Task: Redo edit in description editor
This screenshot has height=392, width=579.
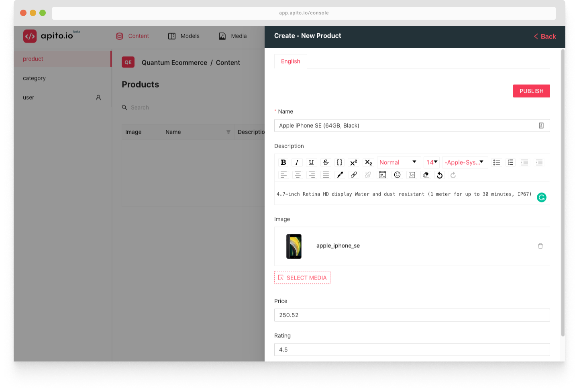Action: 453,175
